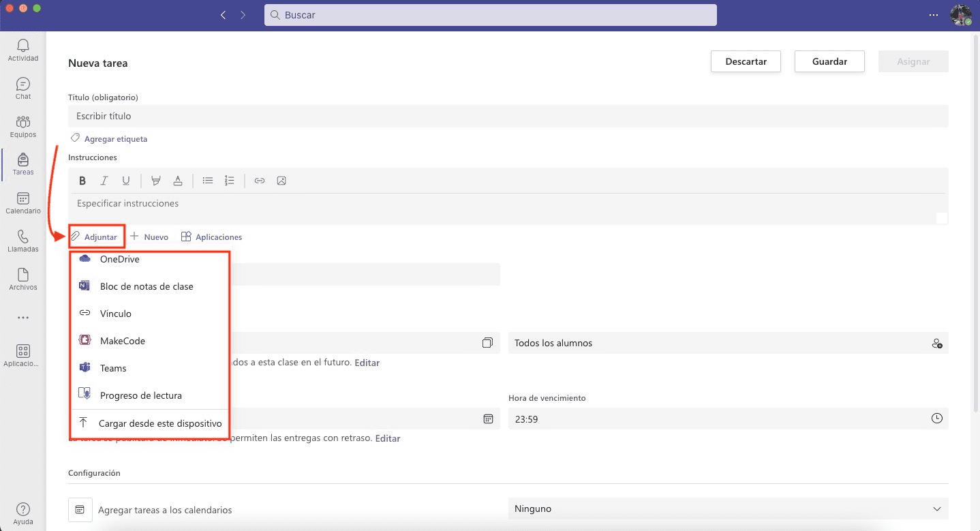The height and width of the screenshot is (531, 980).
Task: Click the Agregar etiqueta link
Action: (x=115, y=139)
